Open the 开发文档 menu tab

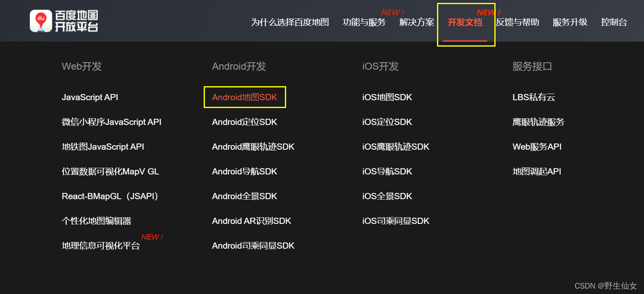(465, 22)
